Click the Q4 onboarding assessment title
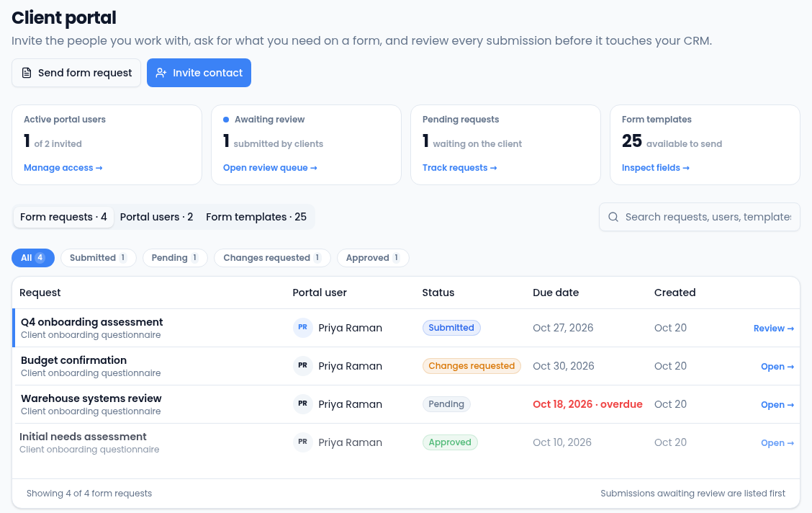The height and width of the screenshot is (513, 812). pyautogui.click(x=91, y=322)
